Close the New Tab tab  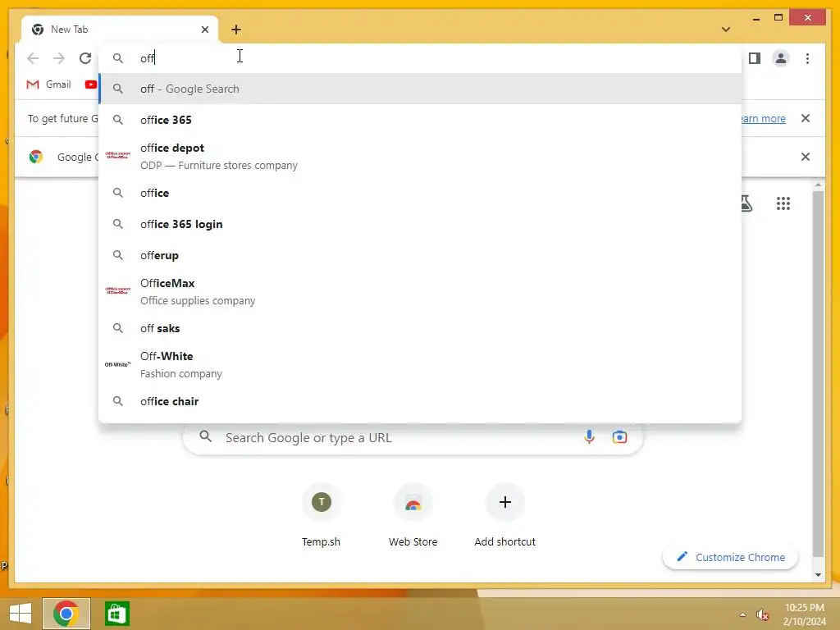click(x=204, y=30)
